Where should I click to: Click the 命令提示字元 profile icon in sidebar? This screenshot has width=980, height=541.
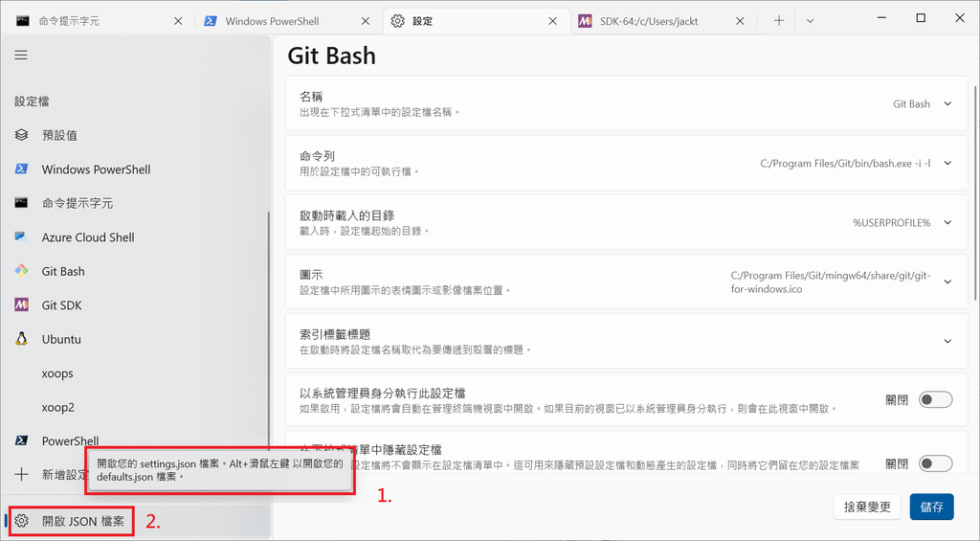21,203
